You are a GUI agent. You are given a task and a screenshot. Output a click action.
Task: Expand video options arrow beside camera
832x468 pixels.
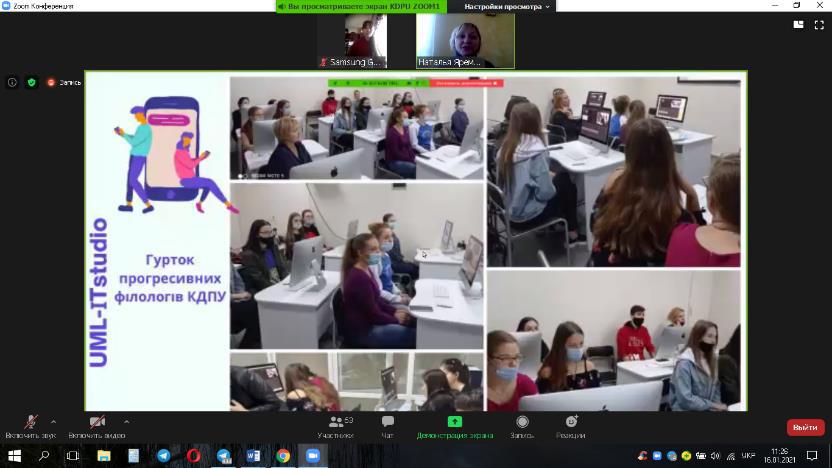click(x=126, y=421)
